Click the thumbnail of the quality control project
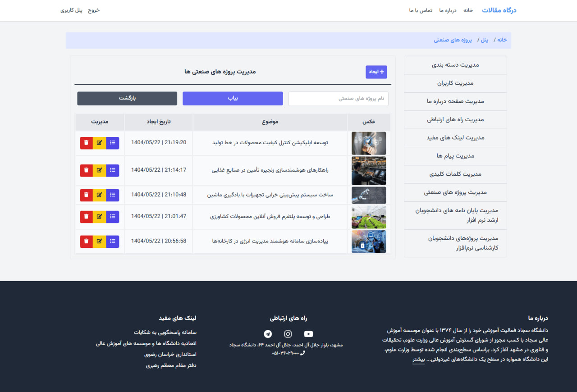This screenshot has width=577, height=392. pyautogui.click(x=368, y=142)
